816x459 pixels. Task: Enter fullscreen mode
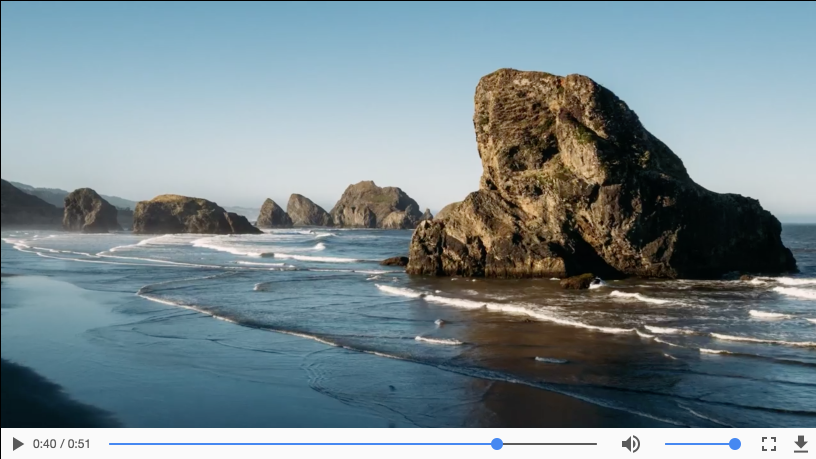(x=769, y=444)
